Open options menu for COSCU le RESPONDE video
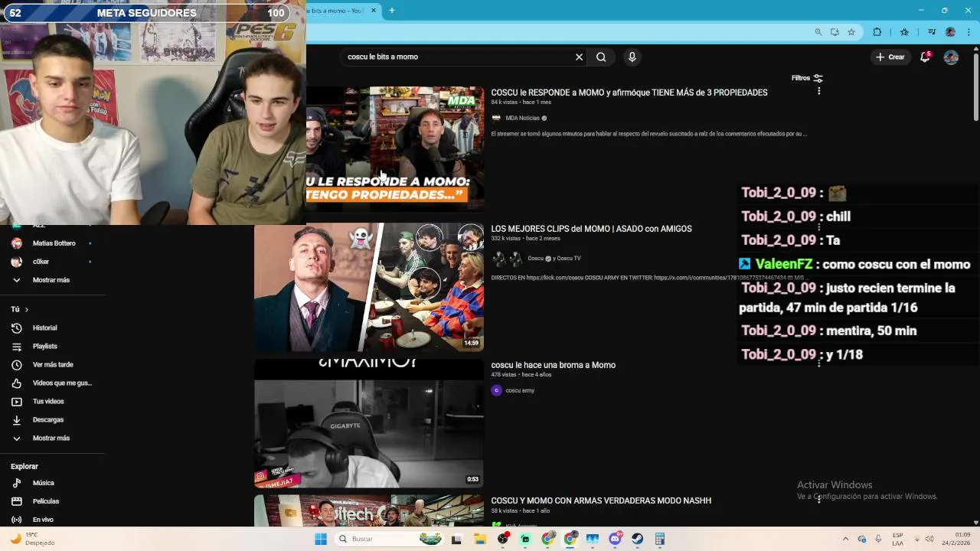This screenshot has height=551, width=980. [818, 91]
